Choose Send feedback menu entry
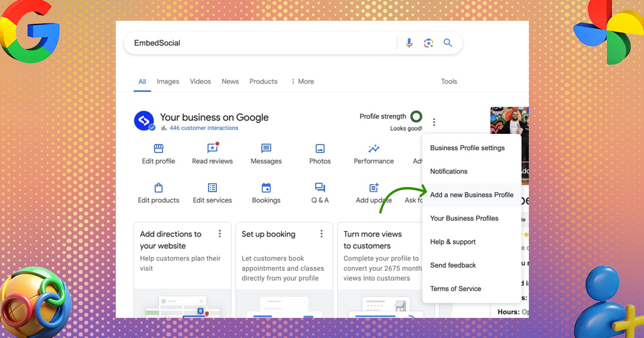 (472, 265)
